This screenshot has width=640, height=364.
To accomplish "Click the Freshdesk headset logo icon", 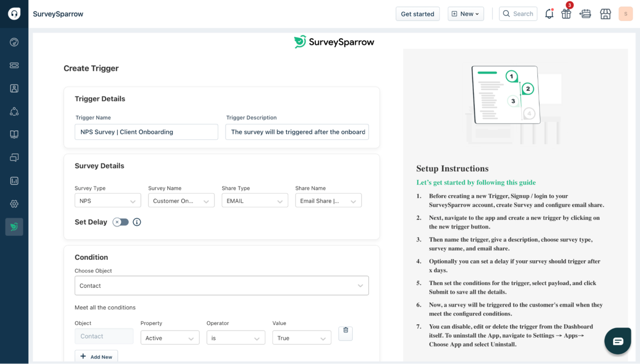I will (14, 14).
